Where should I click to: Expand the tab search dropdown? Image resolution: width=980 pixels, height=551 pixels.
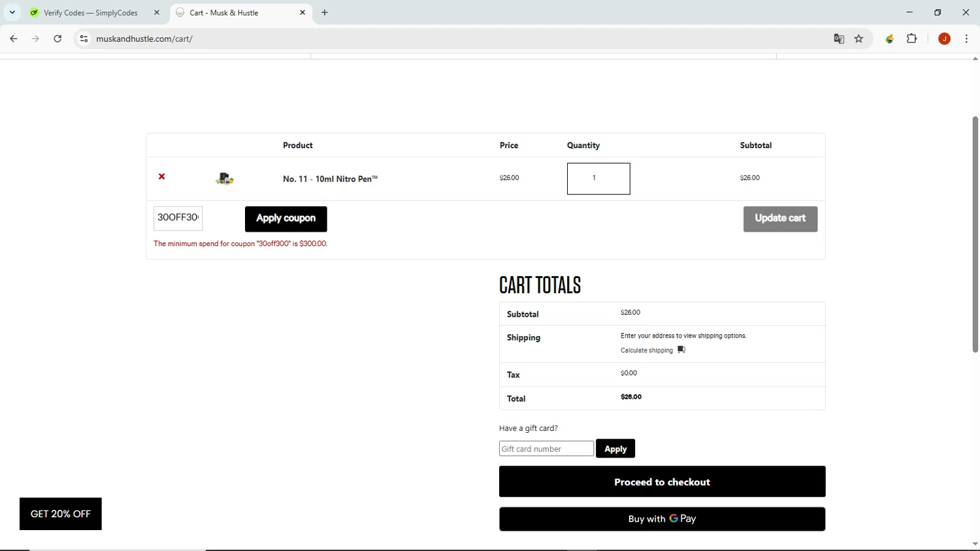[x=12, y=12]
